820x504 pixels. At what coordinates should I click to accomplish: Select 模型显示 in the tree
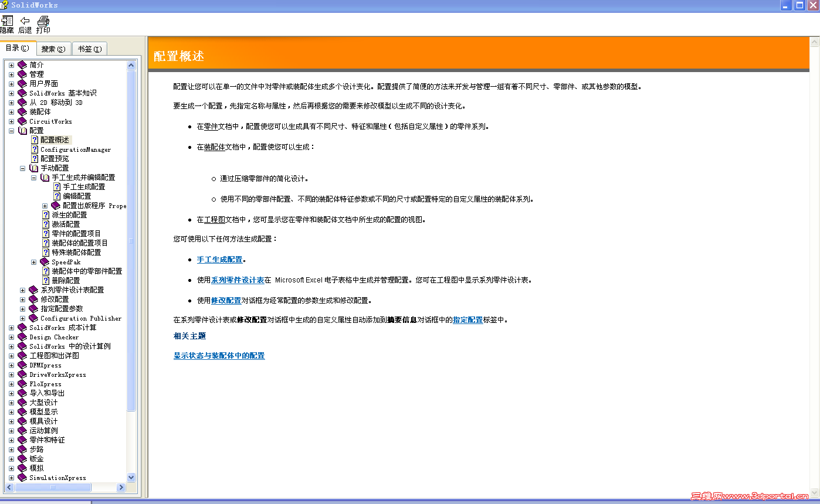pyautogui.click(x=43, y=412)
